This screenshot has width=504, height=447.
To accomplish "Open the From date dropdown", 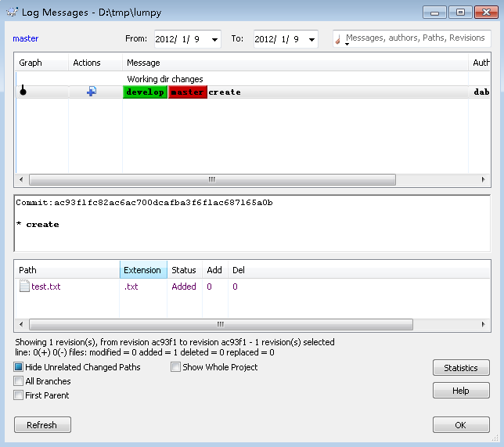I will tap(215, 39).
